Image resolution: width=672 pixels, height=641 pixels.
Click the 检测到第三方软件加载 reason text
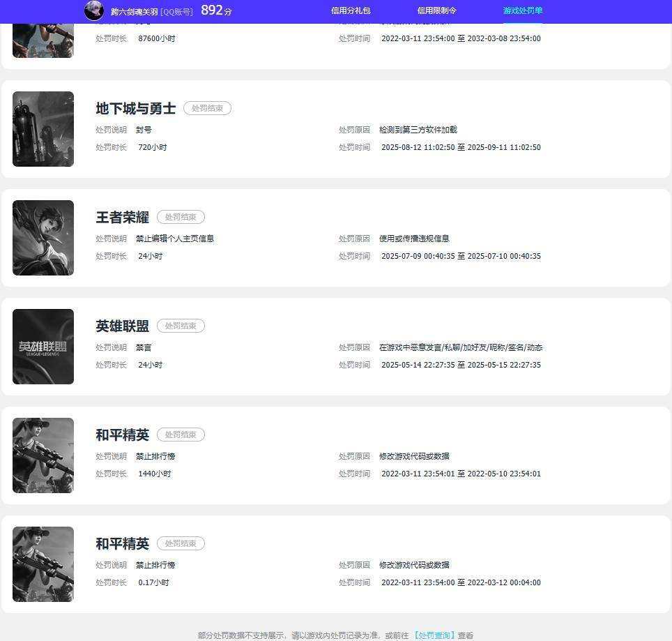(x=418, y=130)
